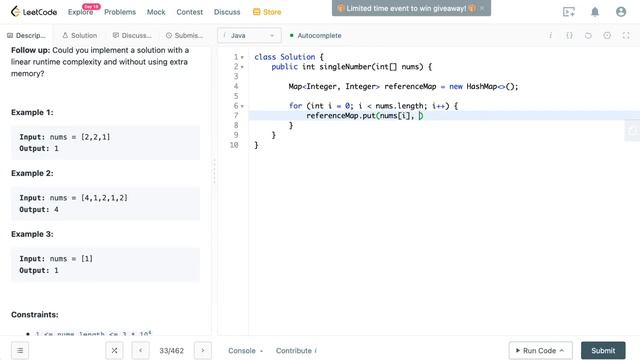Go to the previous problem

[x=140, y=351]
